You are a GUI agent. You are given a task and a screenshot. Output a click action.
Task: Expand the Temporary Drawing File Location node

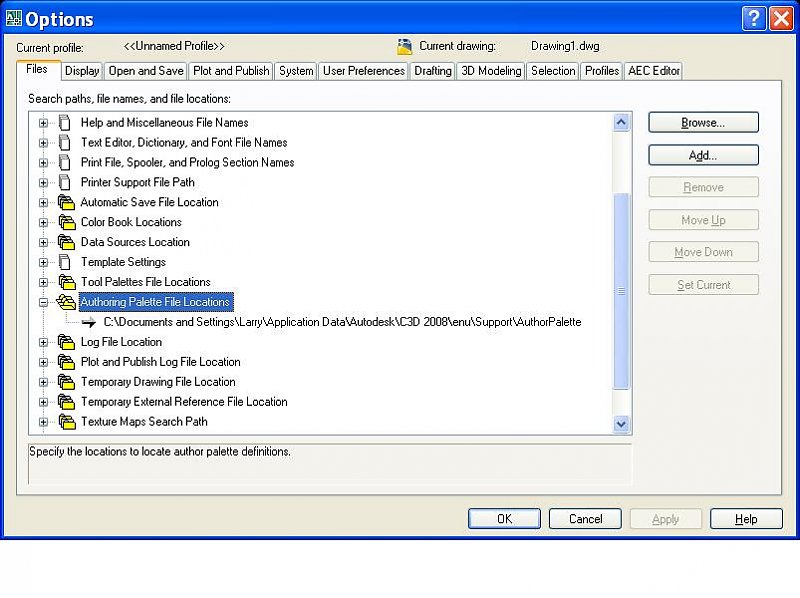tap(43, 382)
